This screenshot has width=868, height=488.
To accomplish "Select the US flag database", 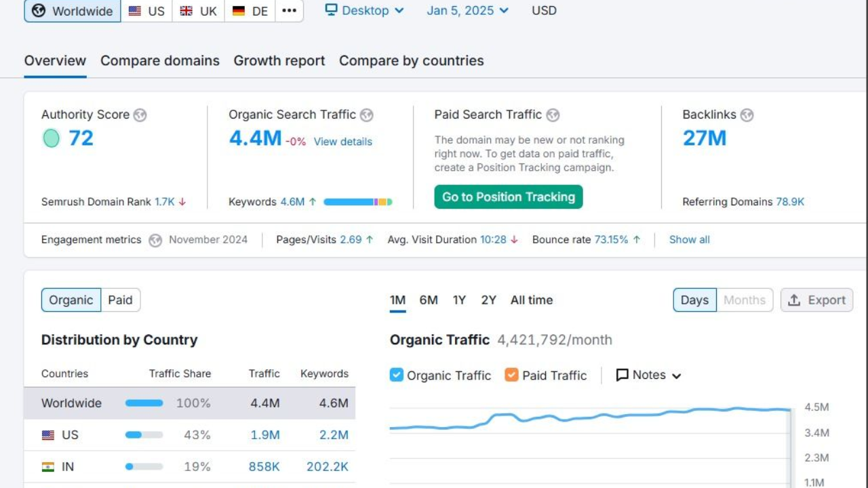I will (x=146, y=11).
